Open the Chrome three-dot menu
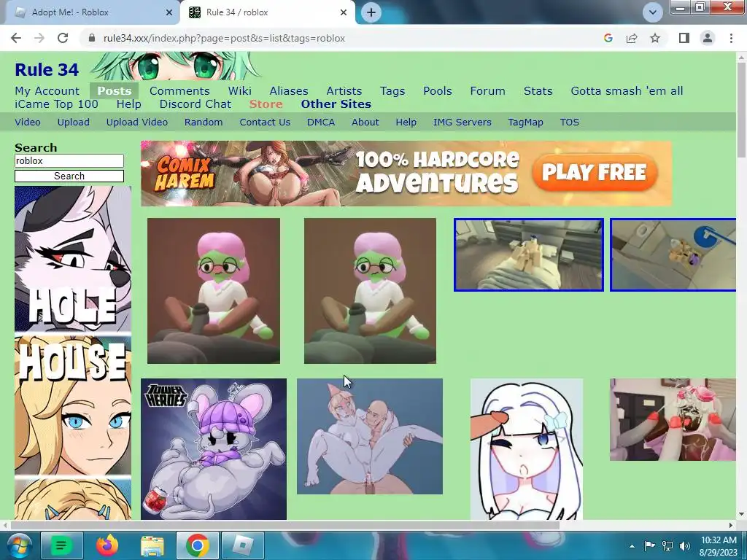This screenshot has width=747, height=560. [731, 38]
